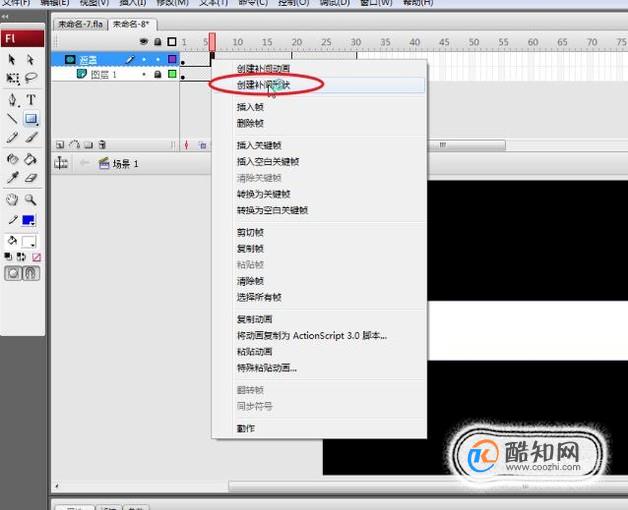This screenshot has width=628, height=510.
Task: Open the fill color swatch picker
Action: [29, 242]
